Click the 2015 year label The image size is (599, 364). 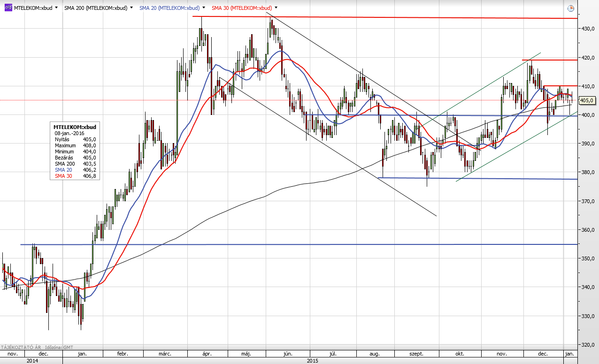click(x=312, y=361)
